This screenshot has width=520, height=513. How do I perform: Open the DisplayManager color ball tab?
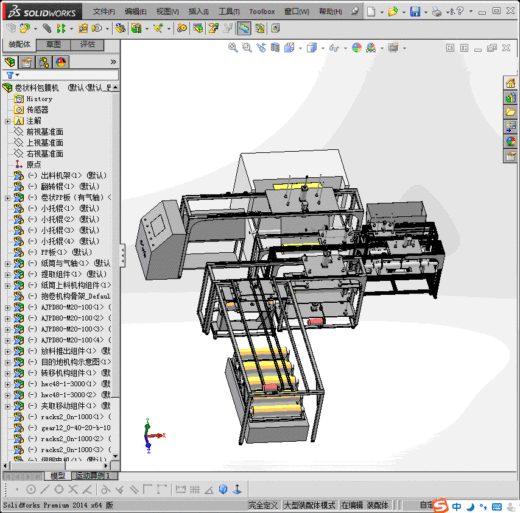coord(61,62)
